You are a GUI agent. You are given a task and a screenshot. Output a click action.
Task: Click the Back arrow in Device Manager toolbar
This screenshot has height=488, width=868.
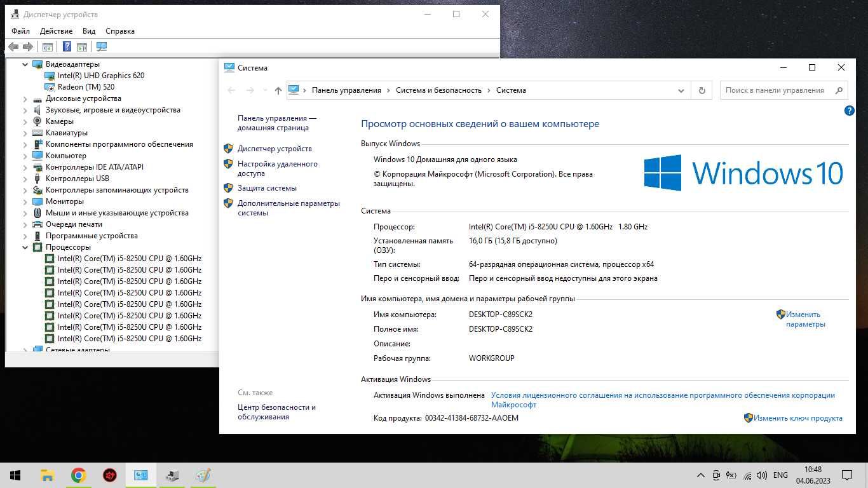coord(13,46)
